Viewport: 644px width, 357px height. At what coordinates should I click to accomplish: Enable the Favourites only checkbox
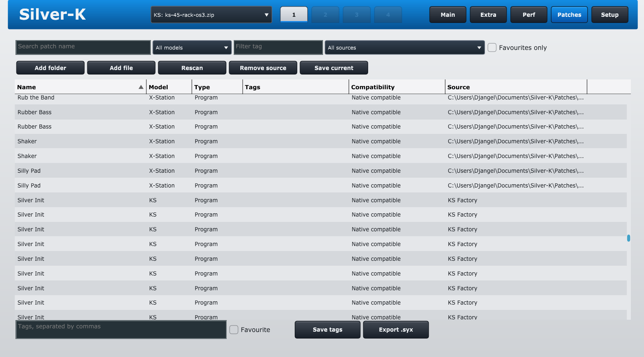(492, 47)
